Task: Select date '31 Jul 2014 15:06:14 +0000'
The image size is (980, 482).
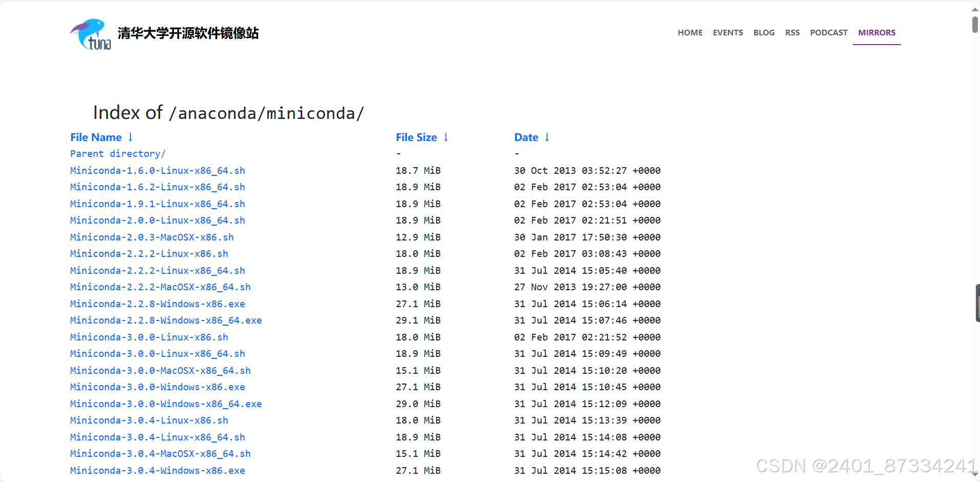Action: click(587, 304)
